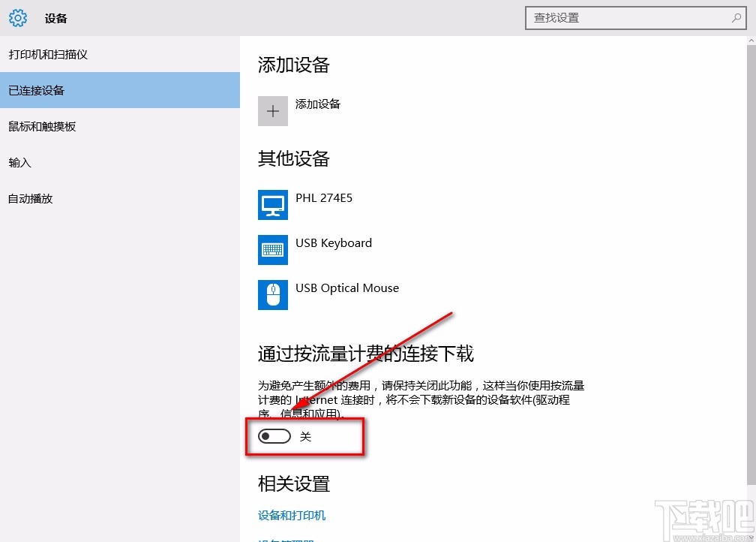Click the plus icon to add a device

click(272, 110)
